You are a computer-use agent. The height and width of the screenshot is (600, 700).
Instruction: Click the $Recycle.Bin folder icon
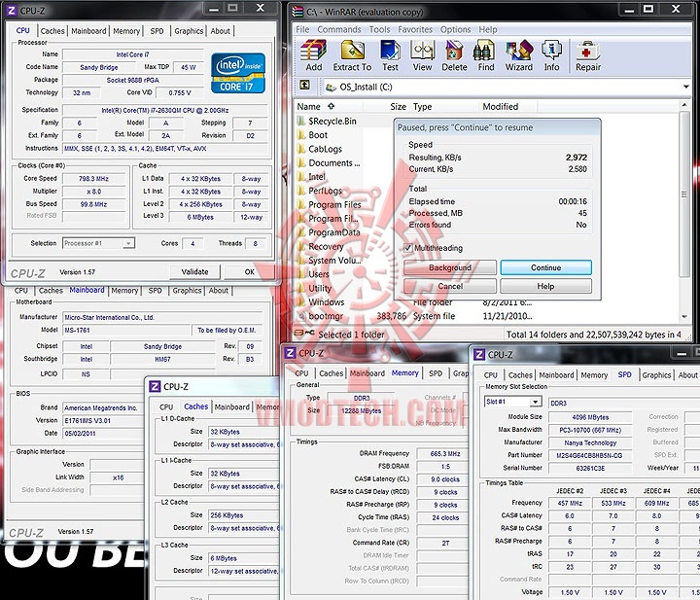click(x=300, y=121)
